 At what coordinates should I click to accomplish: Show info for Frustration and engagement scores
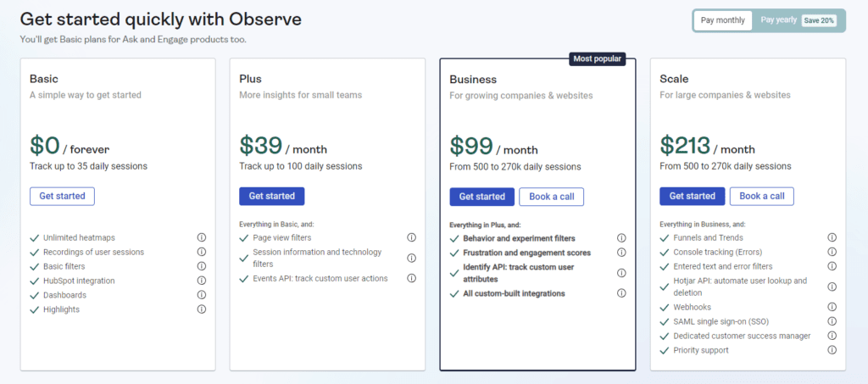(x=621, y=253)
